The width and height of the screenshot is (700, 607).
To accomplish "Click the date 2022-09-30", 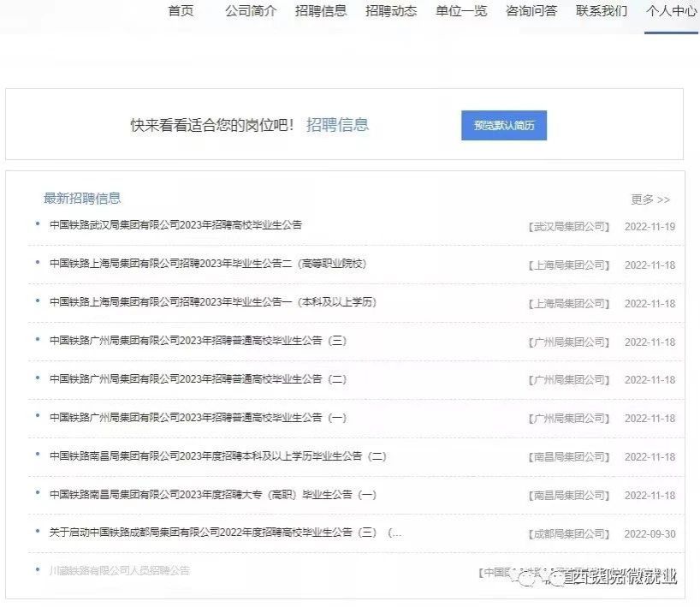I will 650,533.
